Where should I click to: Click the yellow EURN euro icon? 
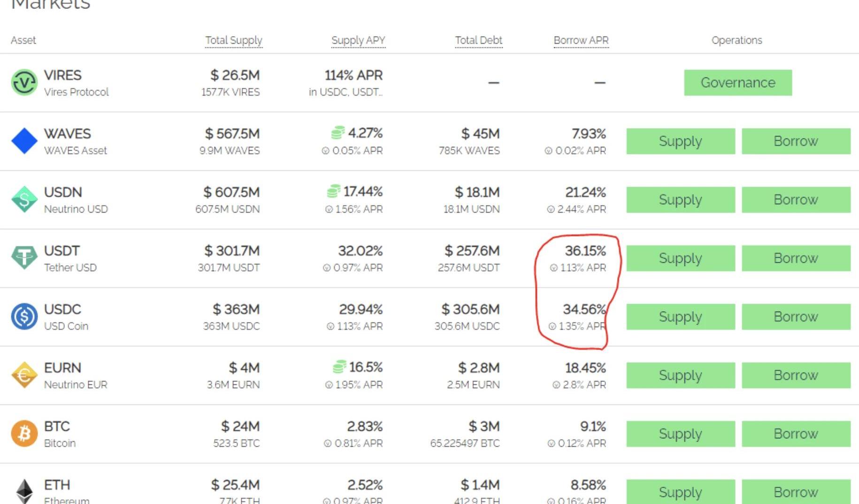[24, 375]
